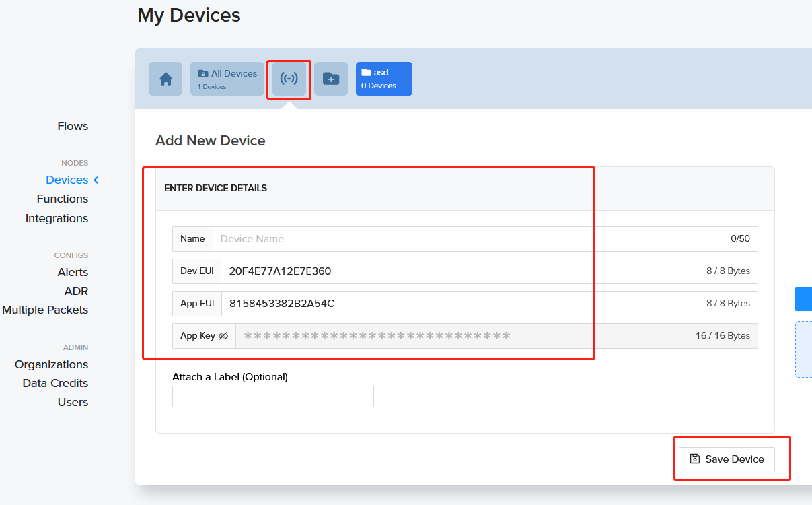Open the asd label folder
This screenshot has height=505, width=812.
pyautogui.click(x=384, y=79)
